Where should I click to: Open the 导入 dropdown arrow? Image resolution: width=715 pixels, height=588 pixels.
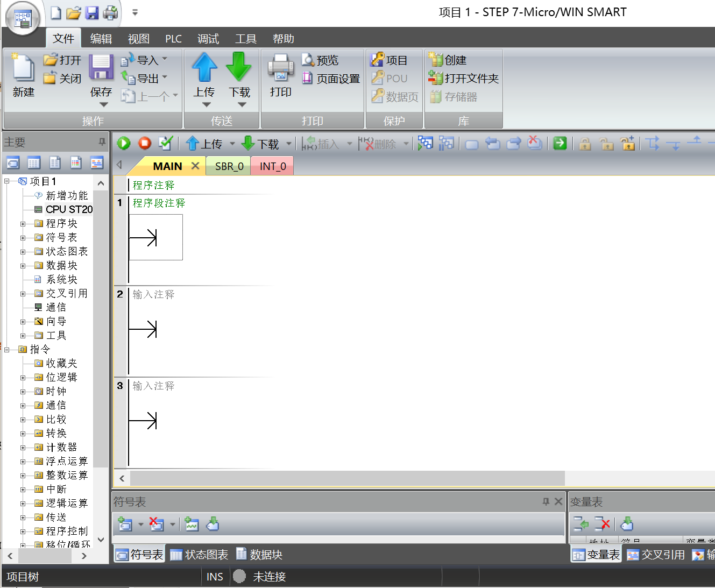pyautogui.click(x=165, y=59)
